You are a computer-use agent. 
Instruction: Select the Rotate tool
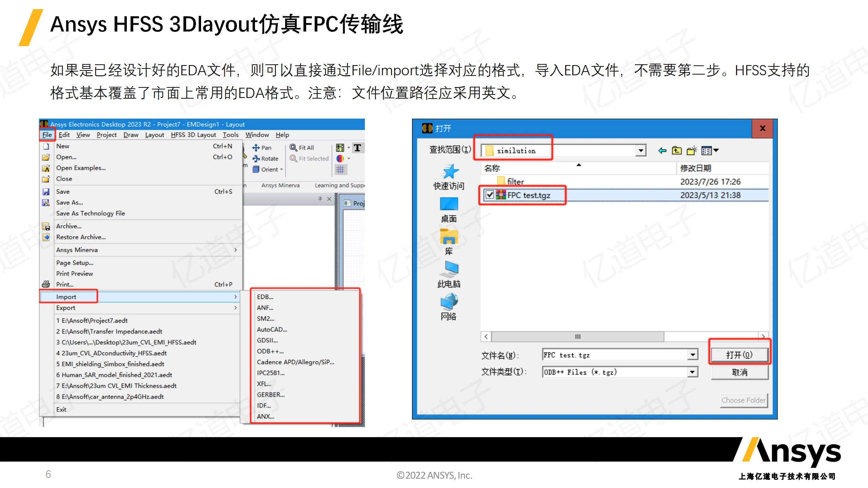point(265,159)
